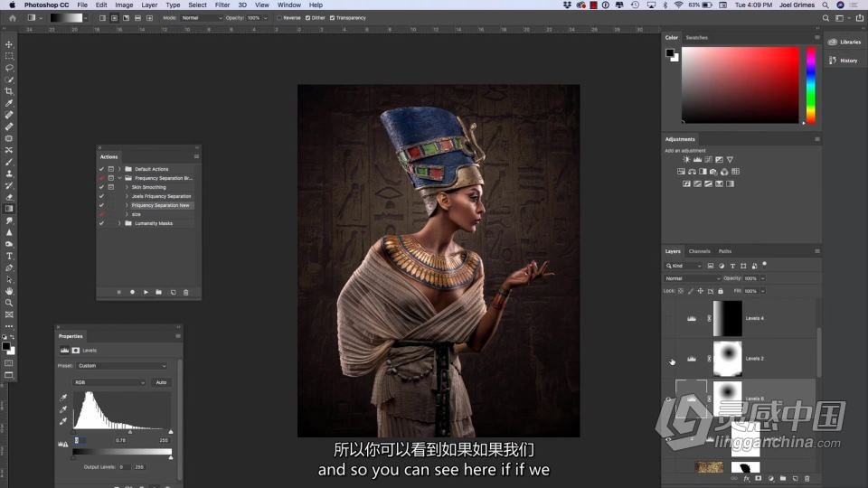Create new action set folder icon
This screenshot has height=488, width=868.
pos(159,292)
